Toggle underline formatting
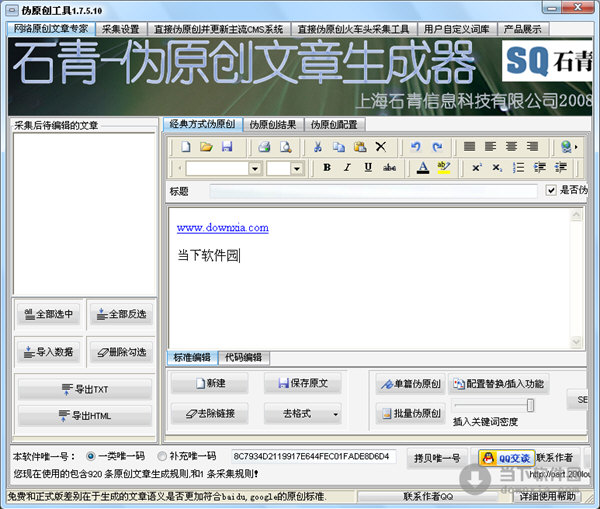The width and height of the screenshot is (600, 509). point(368,168)
